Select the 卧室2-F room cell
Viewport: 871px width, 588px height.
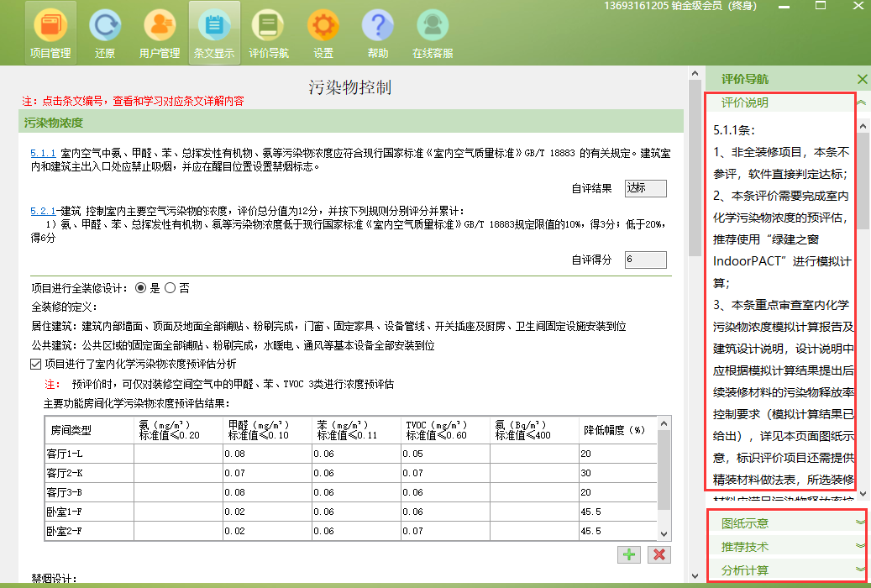coord(89,532)
